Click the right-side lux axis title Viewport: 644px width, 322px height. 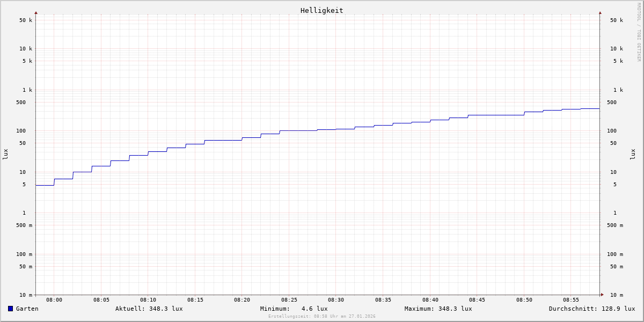coord(633,154)
